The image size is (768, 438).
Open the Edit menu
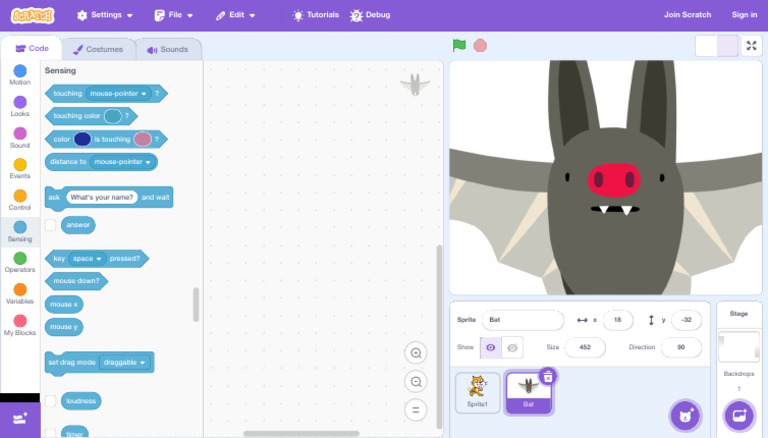tap(236, 15)
